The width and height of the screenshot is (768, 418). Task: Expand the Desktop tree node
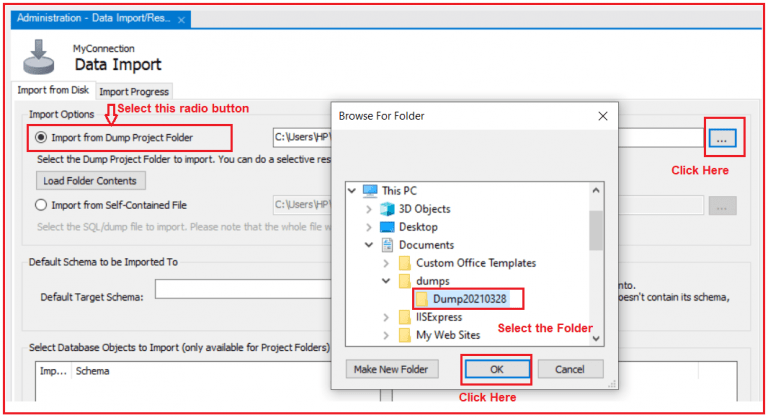coord(369,227)
